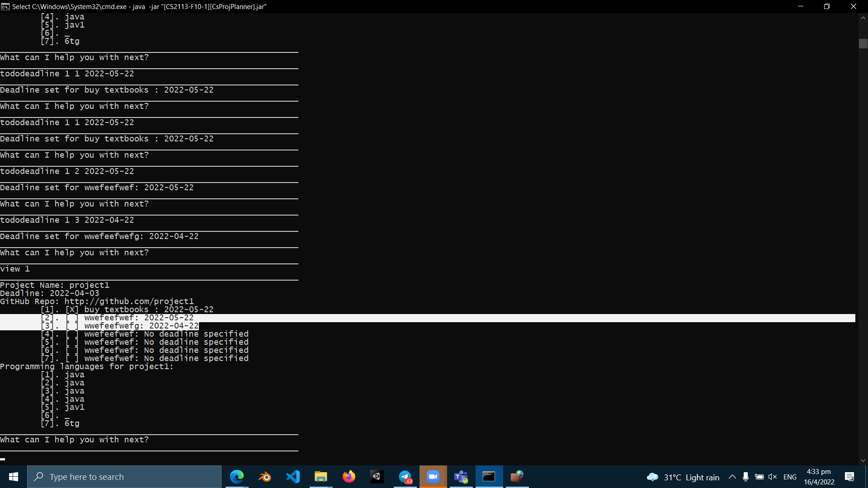
Task: Click cmd icon in window title bar
Action: 5,6
